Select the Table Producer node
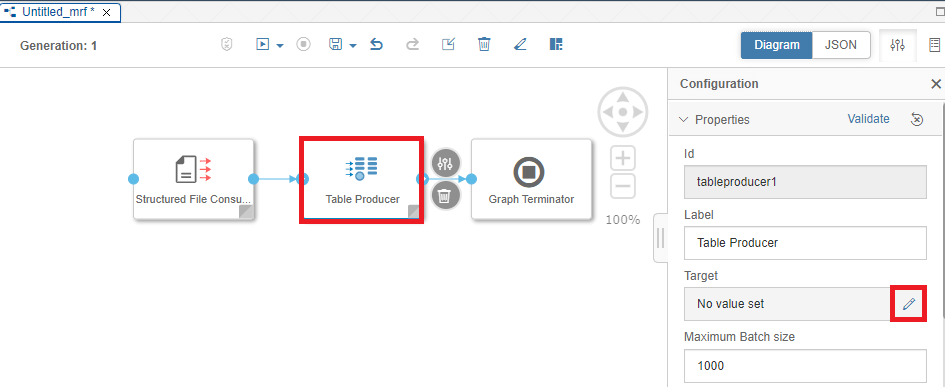The height and width of the screenshot is (387, 945). tap(362, 180)
